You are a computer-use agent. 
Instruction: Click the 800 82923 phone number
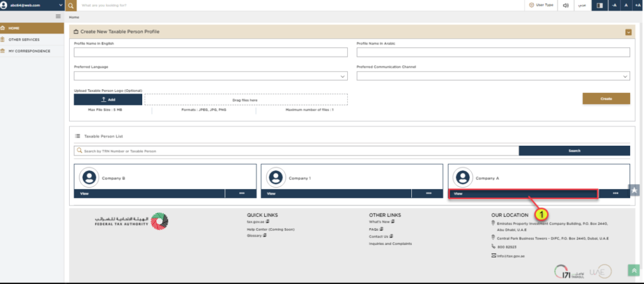click(506, 247)
